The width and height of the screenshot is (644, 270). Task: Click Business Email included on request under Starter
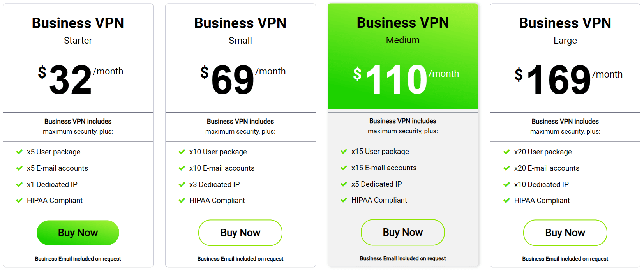pos(78,259)
